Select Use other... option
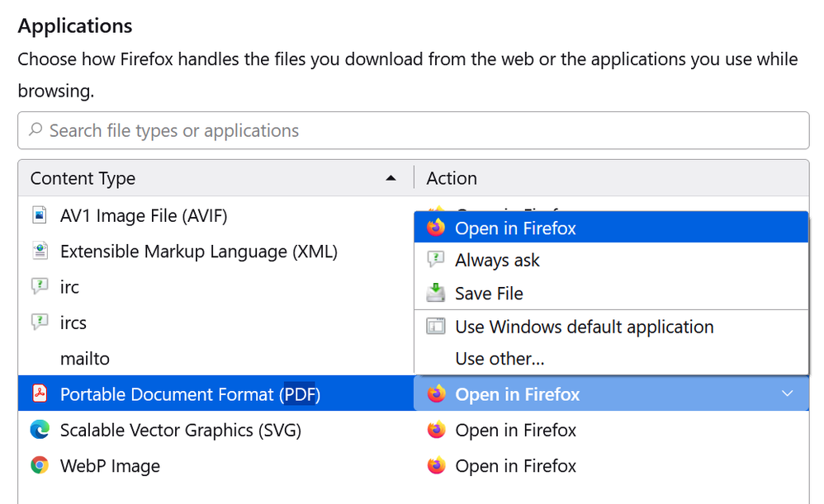Viewport: 824px width, 504px height. (500, 359)
